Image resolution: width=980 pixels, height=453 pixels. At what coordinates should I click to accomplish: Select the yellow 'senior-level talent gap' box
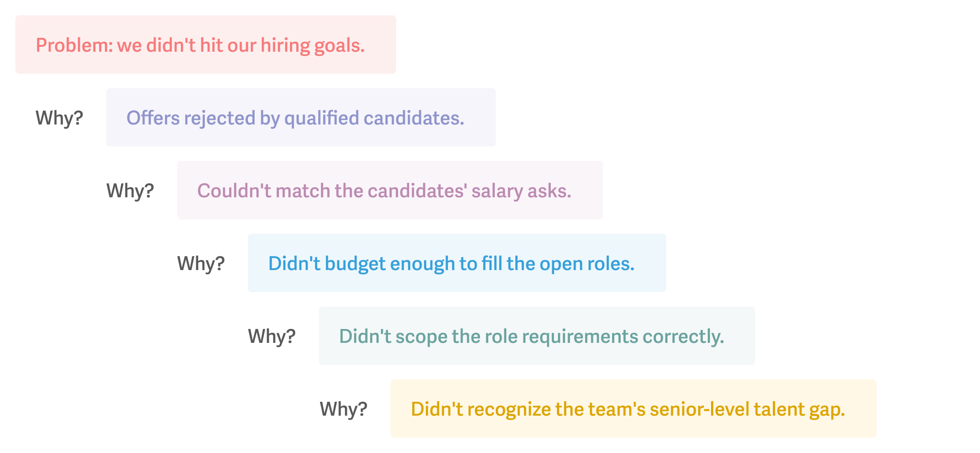click(634, 408)
